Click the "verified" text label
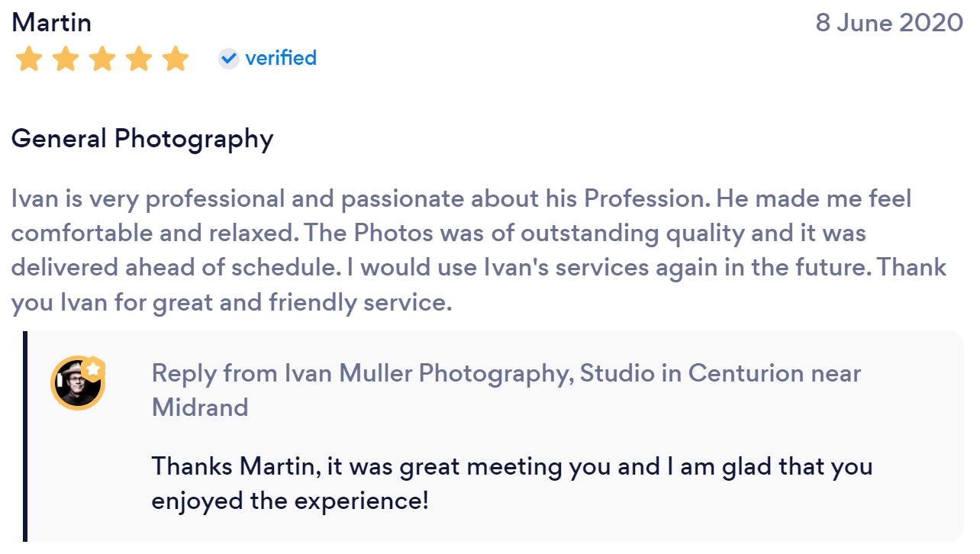The width and height of the screenshot is (980, 554). click(x=280, y=58)
